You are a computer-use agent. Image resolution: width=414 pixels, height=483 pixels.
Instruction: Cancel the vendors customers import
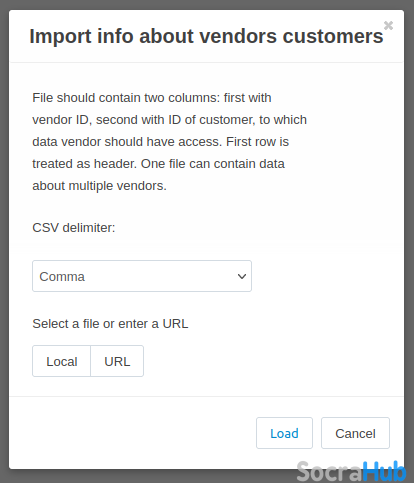(355, 433)
